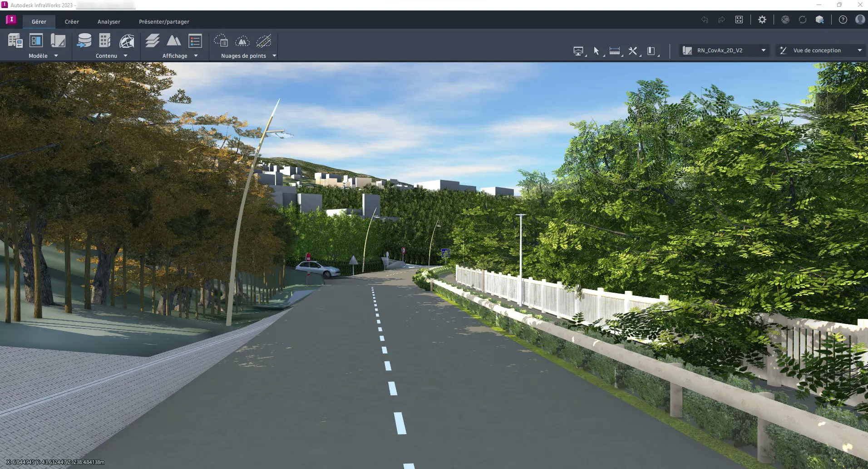Select the Mesure d'annotation tool
Screen dimensions: 868x469
pyautogui.click(x=615, y=51)
